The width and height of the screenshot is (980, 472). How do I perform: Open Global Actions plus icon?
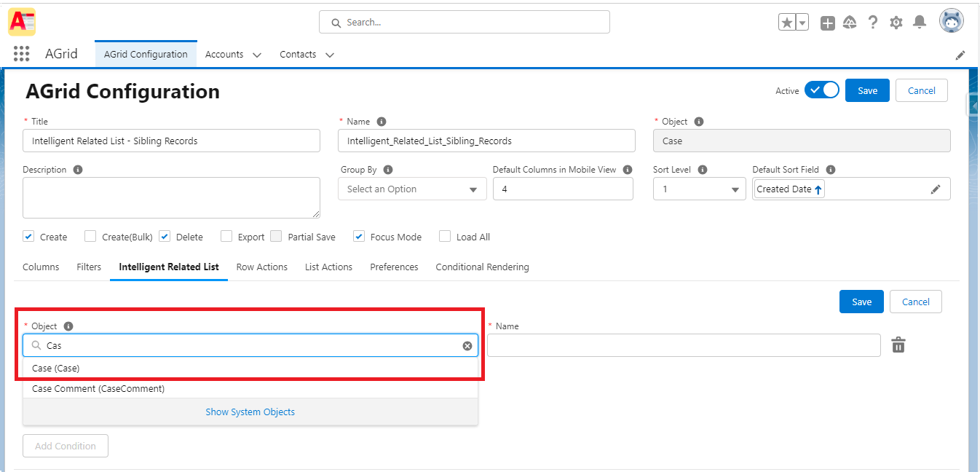coord(828,23)
